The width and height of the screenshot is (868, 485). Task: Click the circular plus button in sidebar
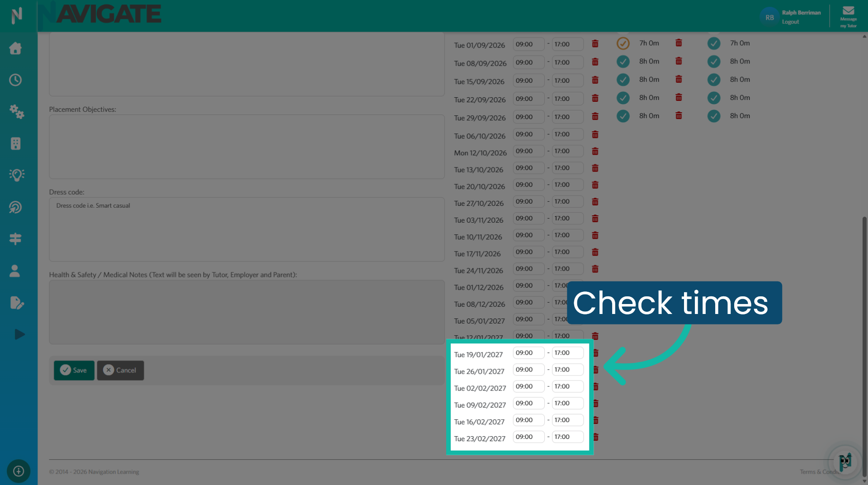(19, 471)
